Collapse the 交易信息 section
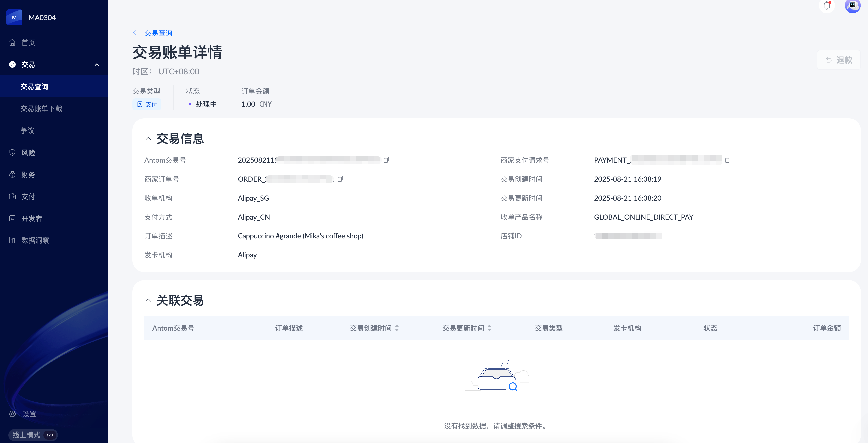 point(148,138)
